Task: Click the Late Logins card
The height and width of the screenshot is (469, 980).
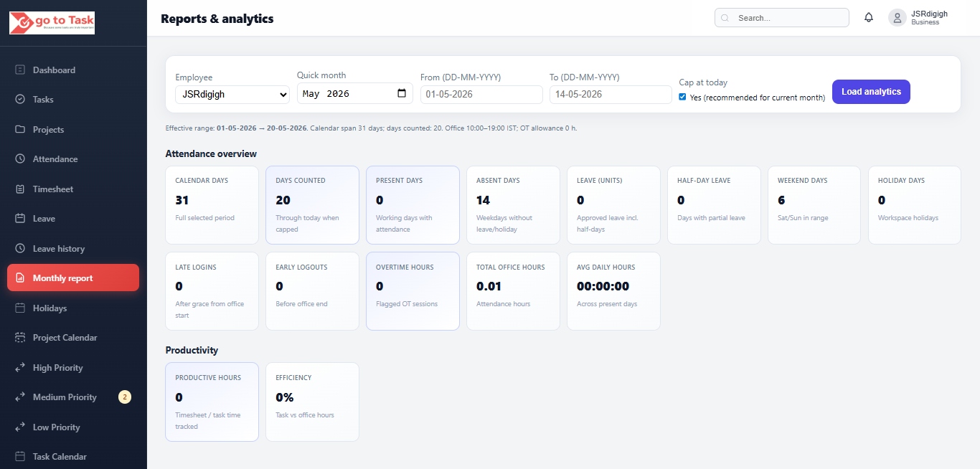Action: 212,291
